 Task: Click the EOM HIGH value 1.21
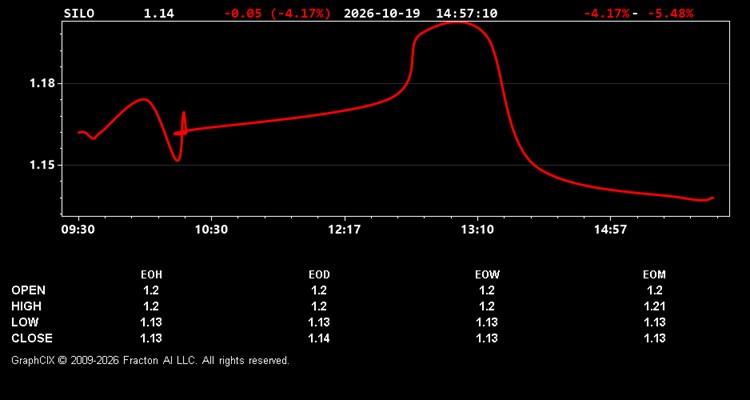tap(654, 306)
